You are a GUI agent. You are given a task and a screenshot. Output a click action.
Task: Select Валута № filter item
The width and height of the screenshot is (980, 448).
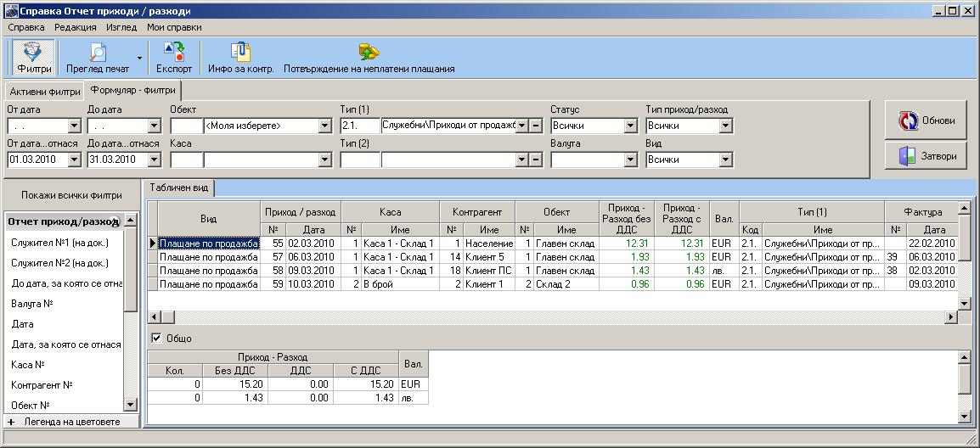pyautogui.click(x=31, y=304)
